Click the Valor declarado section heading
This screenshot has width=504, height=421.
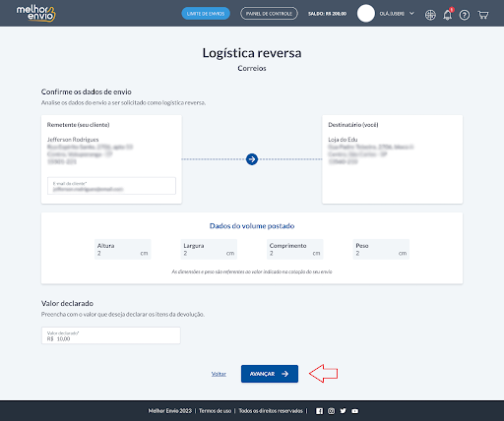[67, 303]
